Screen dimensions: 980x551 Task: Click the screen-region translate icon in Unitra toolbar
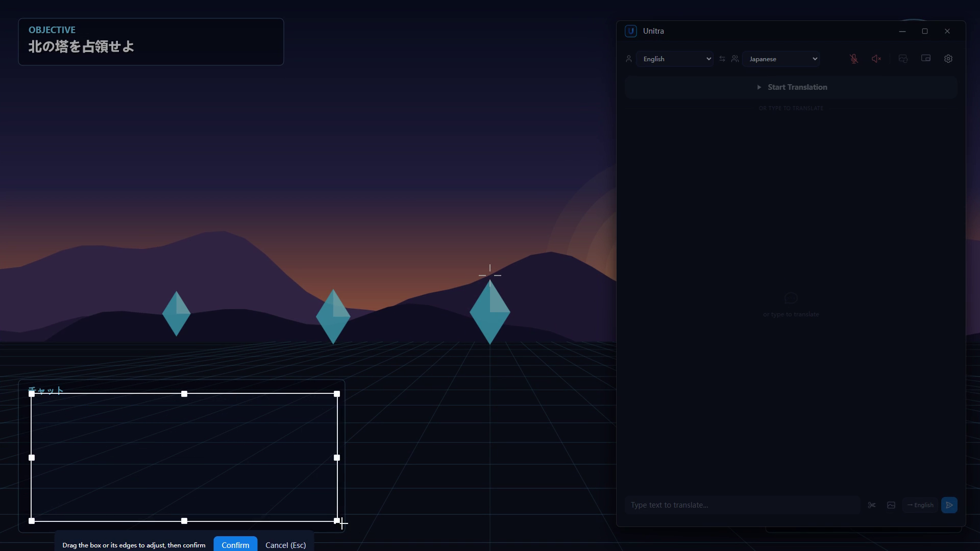pos(903,59)
